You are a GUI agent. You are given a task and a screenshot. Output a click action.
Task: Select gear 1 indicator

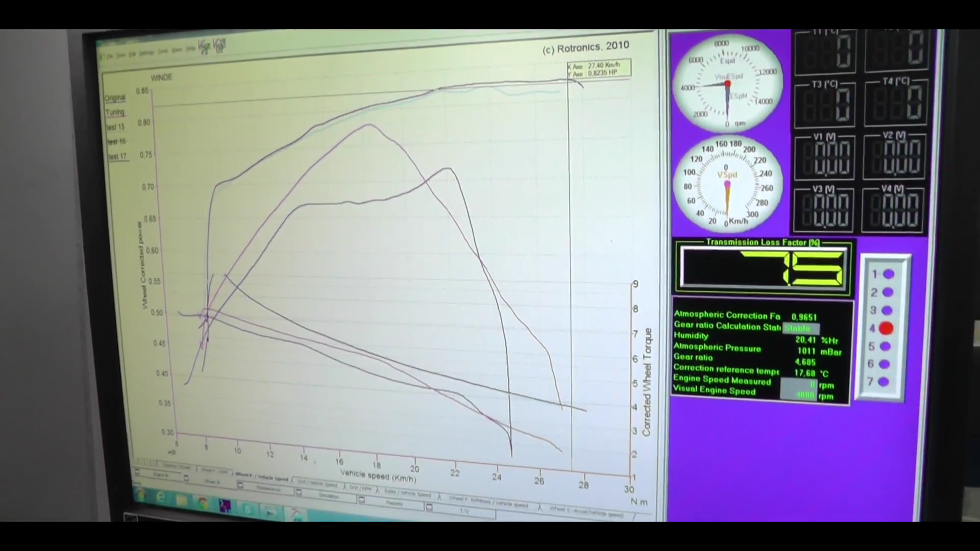click(x=889, y=274)
